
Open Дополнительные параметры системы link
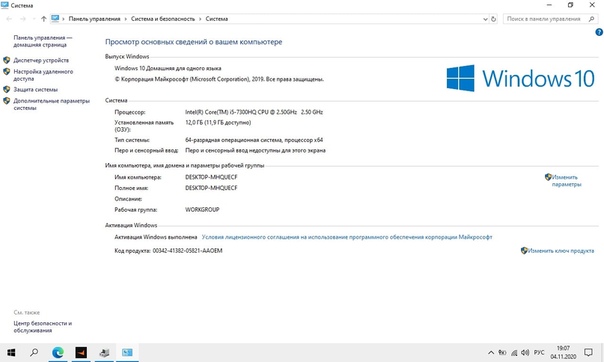[x=51, y=104]
